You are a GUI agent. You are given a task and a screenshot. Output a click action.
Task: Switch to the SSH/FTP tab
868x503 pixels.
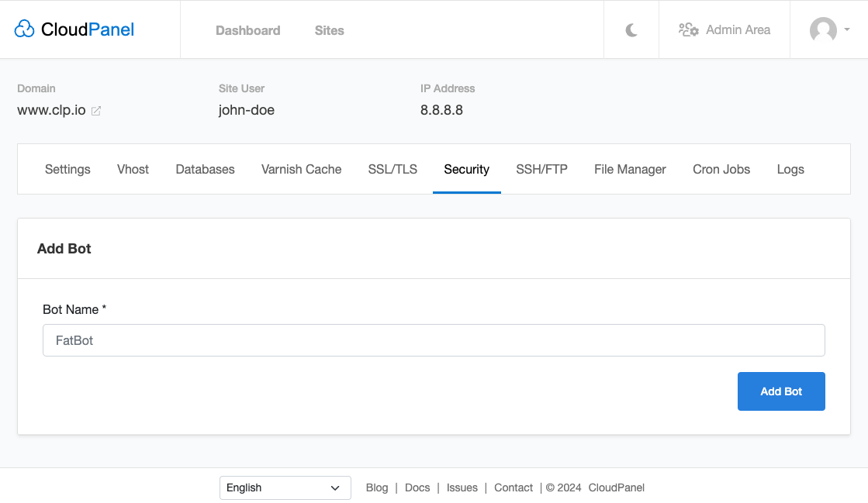(x=541, y=169)
